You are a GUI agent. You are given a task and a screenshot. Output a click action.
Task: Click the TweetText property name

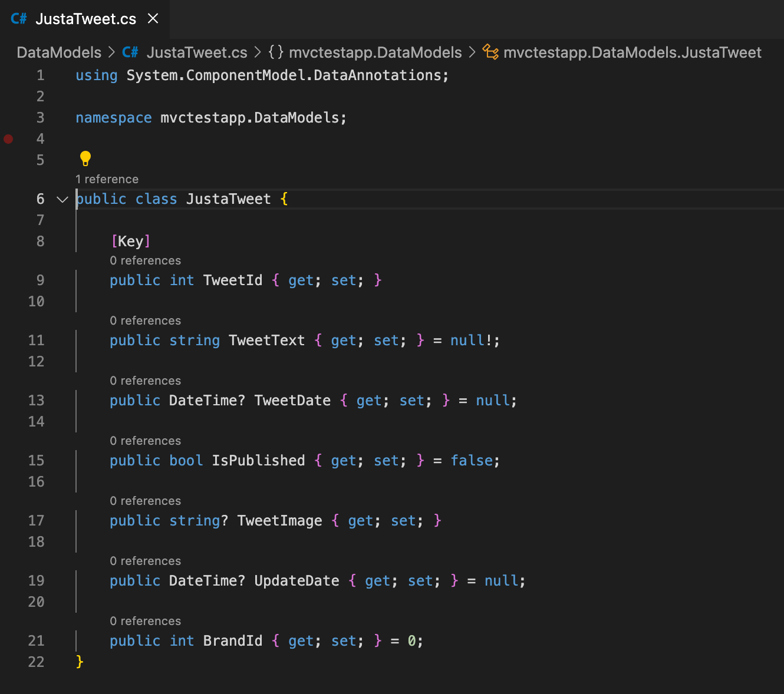click(267, 341)
